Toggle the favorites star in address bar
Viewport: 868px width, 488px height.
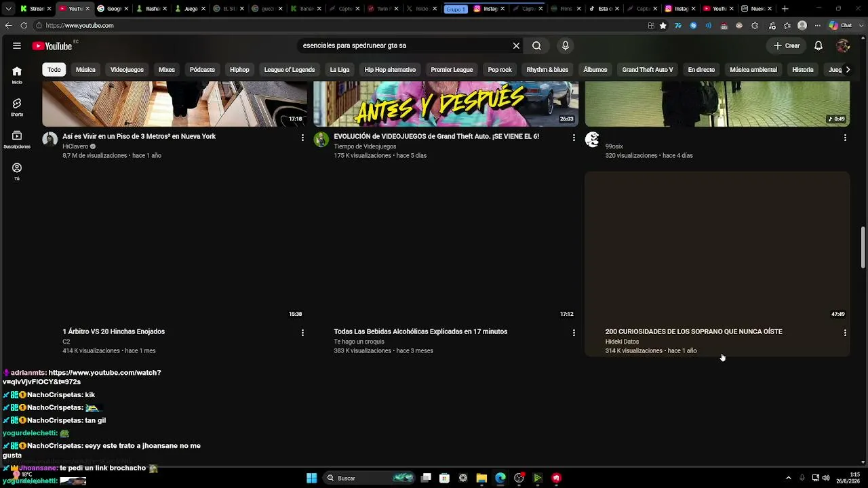(x=663, y=25)
